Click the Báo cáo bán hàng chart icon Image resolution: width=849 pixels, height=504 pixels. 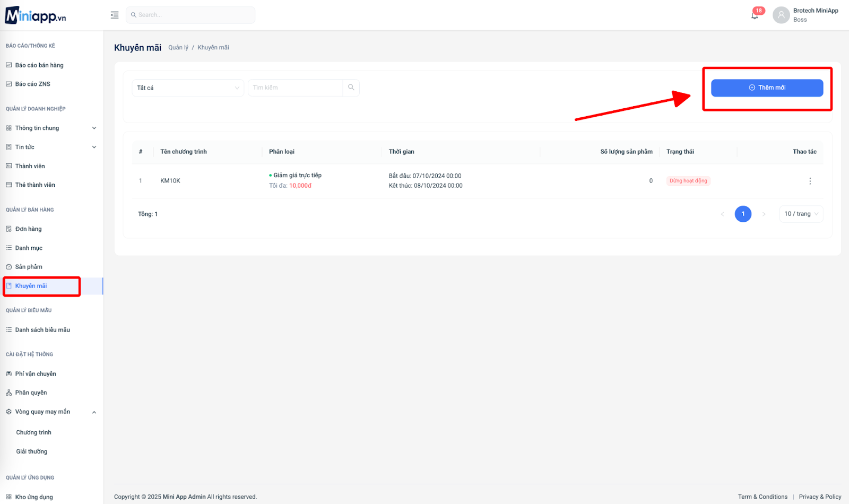(x=8, y=65)
